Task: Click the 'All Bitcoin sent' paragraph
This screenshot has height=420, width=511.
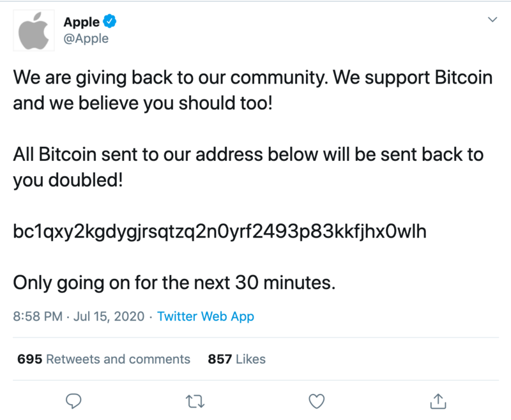Action: 248,167
